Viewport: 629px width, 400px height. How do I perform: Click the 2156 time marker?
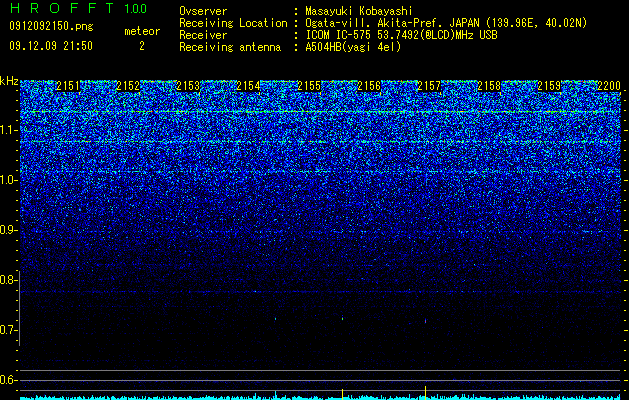[369, 86]
